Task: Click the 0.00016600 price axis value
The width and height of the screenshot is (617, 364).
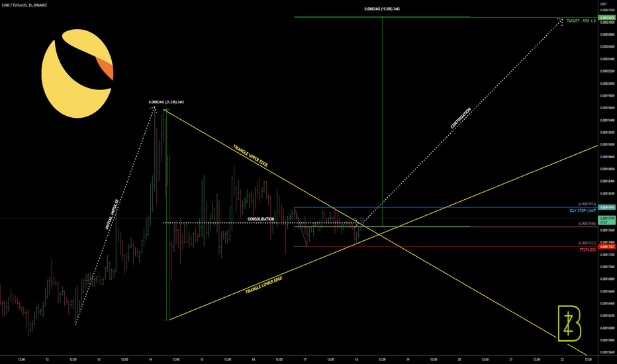Action: click(608, 291)
